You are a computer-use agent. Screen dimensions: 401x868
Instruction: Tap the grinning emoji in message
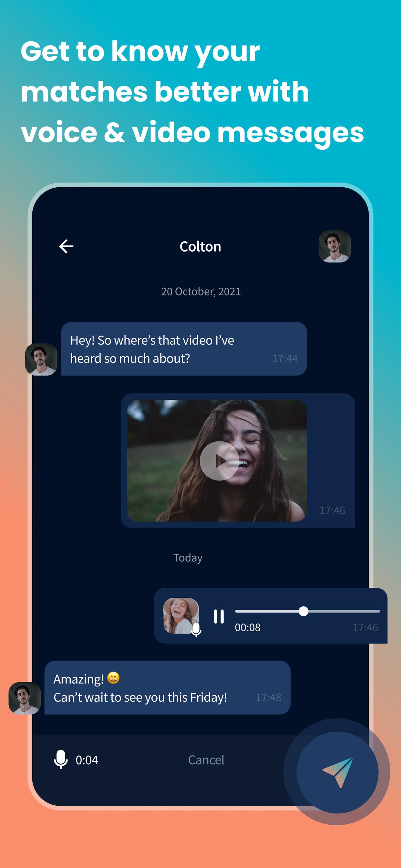click(113, 677)
